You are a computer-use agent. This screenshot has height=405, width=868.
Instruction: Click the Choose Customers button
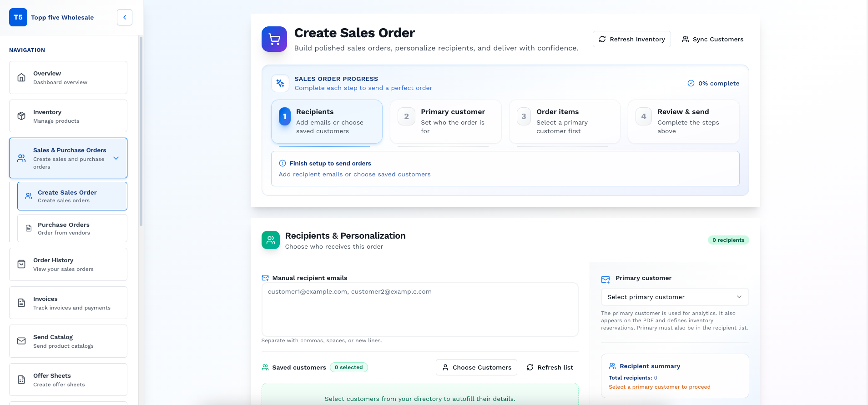476,367
